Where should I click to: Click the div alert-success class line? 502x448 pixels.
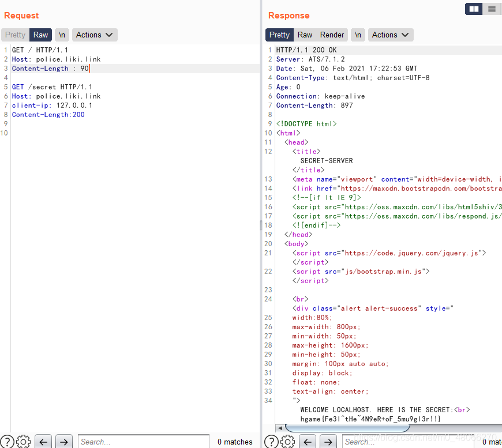point(373,308)
